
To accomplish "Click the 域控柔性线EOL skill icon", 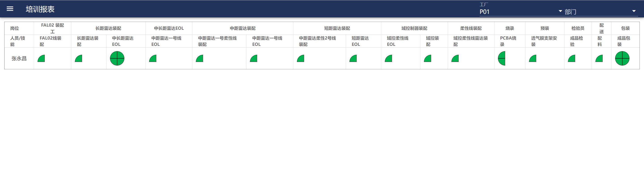I will click(x=388, y=59).
